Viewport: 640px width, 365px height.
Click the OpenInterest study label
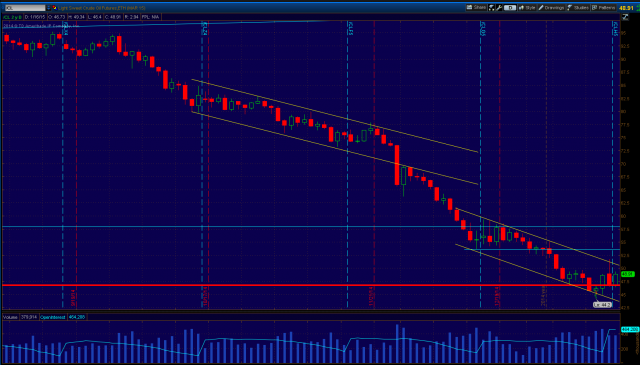point(53,317)
